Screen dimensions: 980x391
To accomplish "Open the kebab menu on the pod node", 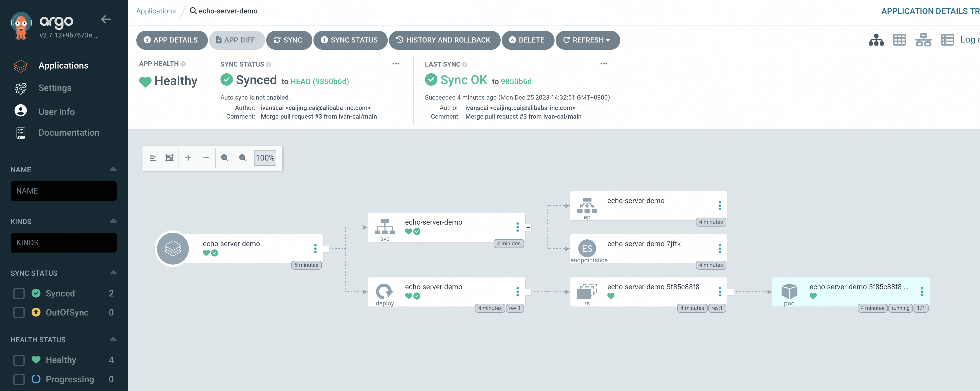I will coord(922,292).
